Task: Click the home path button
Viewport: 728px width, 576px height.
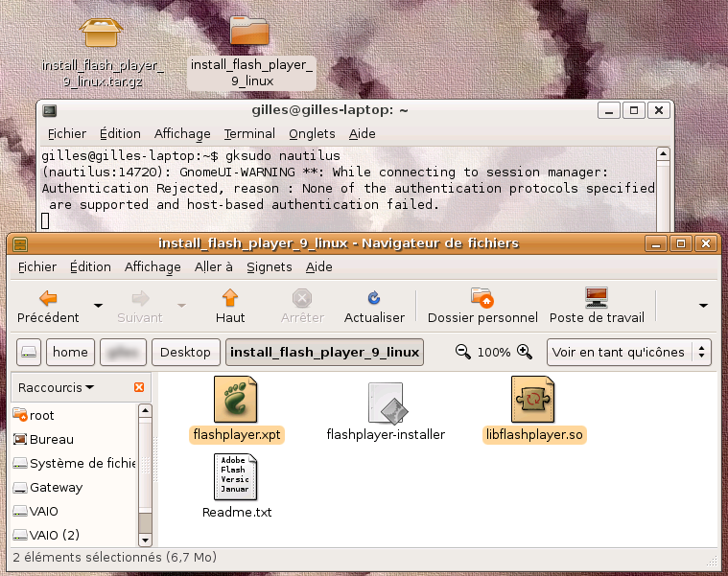Action: [70, 352]
